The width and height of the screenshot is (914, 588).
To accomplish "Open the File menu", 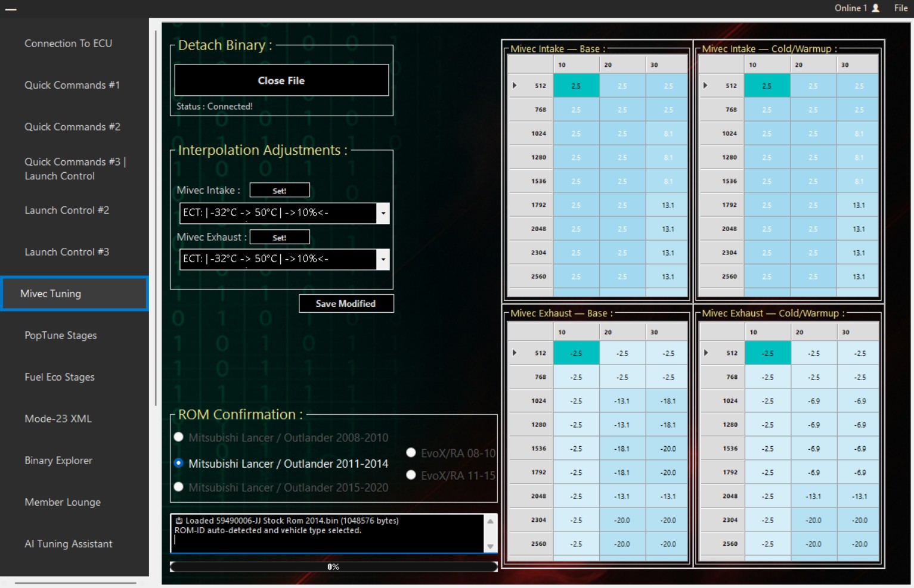I will click(x=900, y=8).
